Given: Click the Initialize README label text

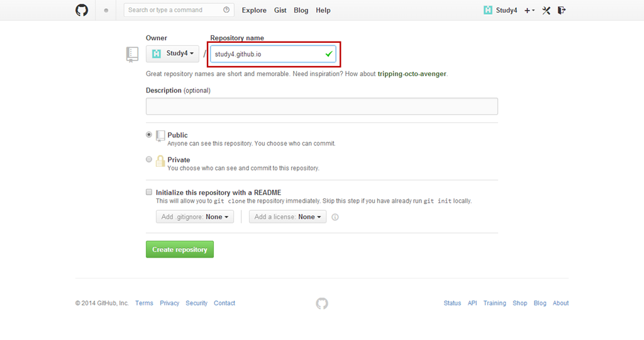Looking at the screenshot, I should [218, 193].
